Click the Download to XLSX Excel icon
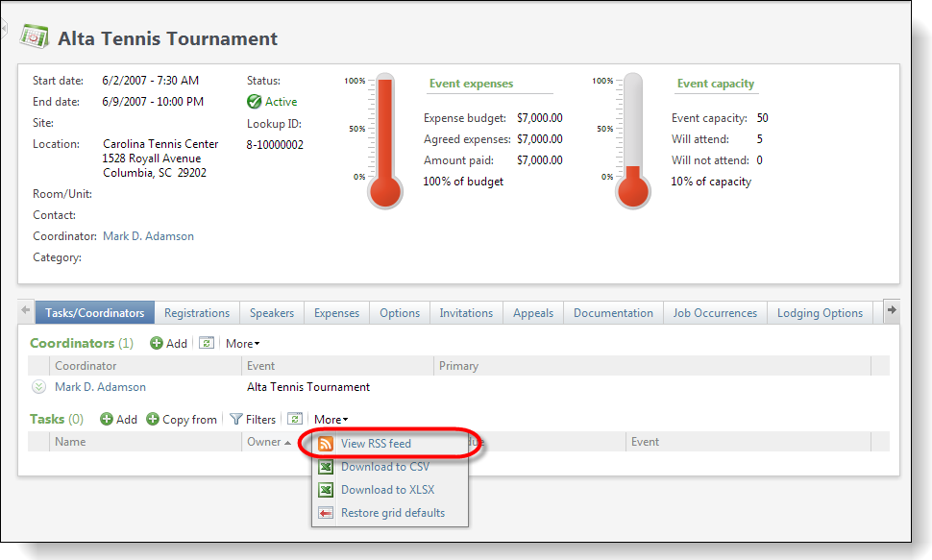The height and width of the screenshot is (560, 932). coord(327,490)
